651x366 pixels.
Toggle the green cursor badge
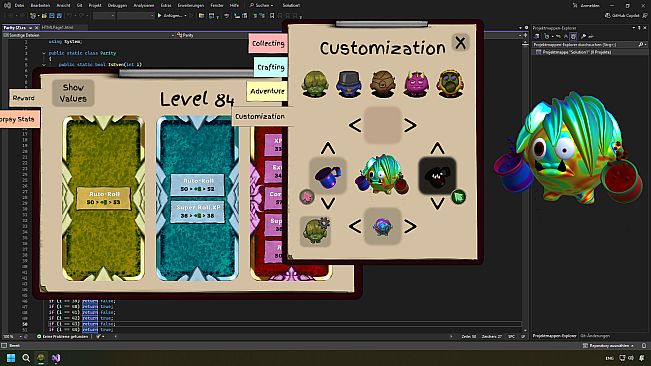pyautogui.click(x=458, y=197)
